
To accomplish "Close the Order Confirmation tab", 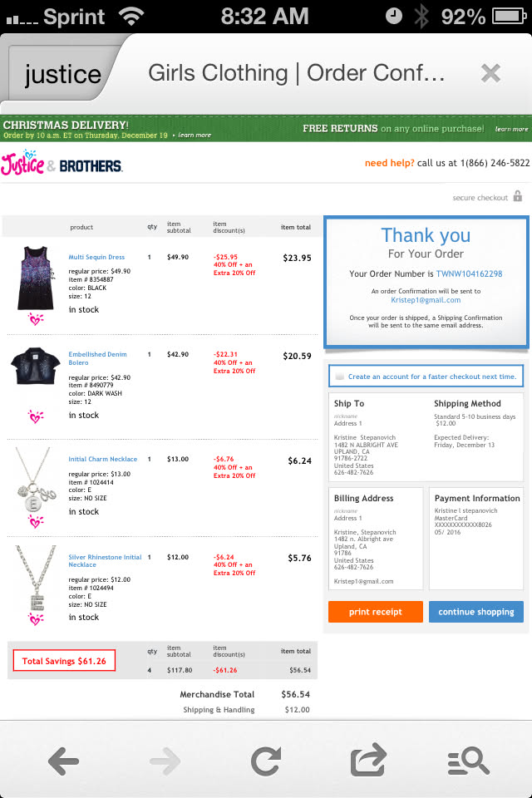I will point(490,73).
